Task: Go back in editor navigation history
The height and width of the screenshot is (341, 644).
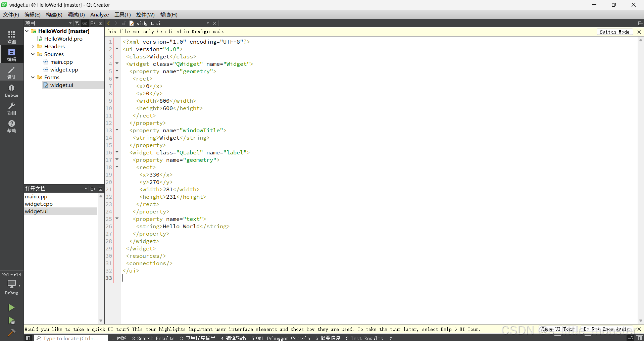Action: point(108,23)
